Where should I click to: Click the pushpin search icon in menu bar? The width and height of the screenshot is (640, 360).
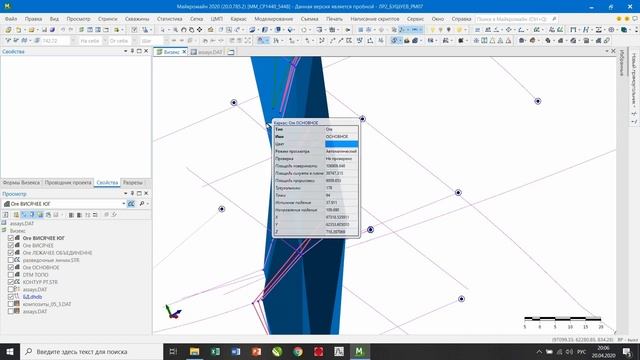coord(554,19)
